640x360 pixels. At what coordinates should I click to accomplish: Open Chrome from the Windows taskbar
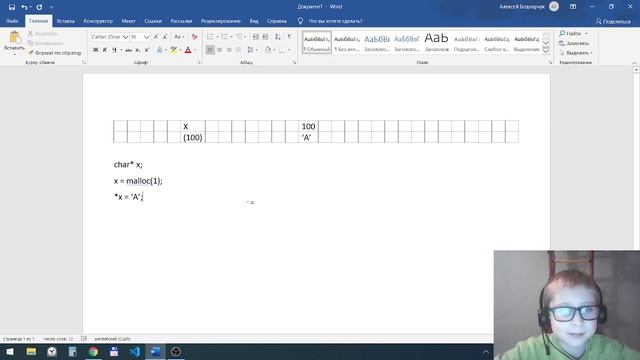(x=93, y=351)
